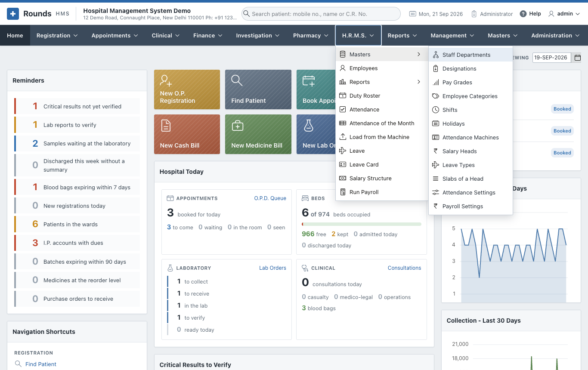Click the Leave Types airplane icon
The height and width of the screenshot is (370, 588).
click(436, 165)
